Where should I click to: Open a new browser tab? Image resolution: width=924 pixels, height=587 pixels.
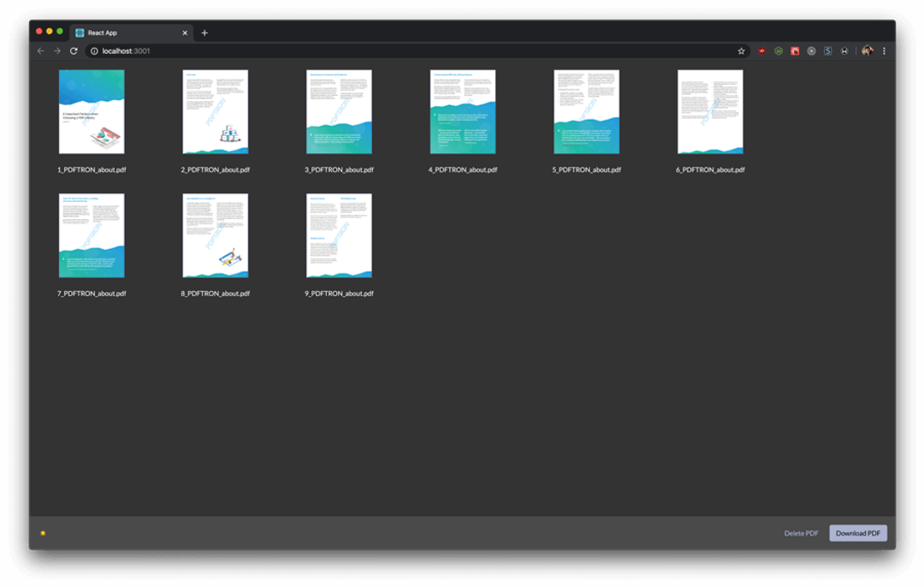tap(204, 33)
